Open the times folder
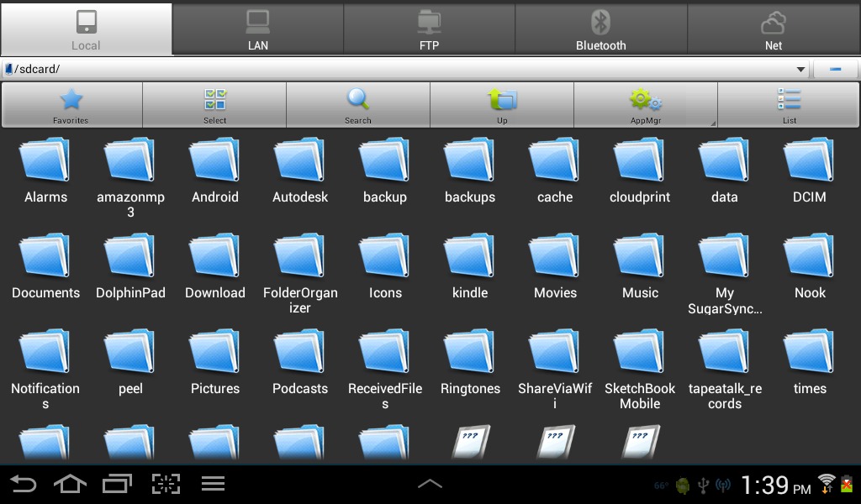Viewport: 861px width, 504px height. click(x=810, y=362)
